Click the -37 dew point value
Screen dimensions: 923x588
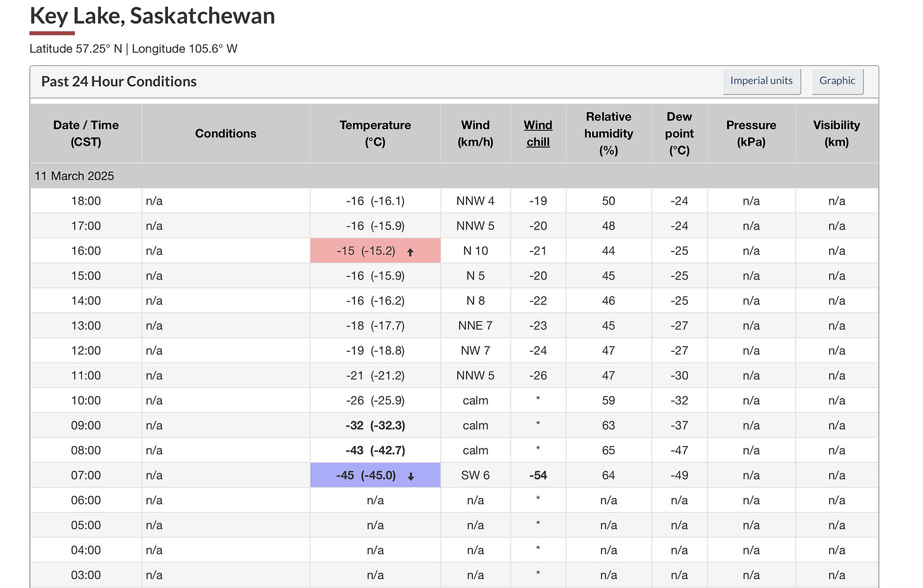tap(680, 425)
